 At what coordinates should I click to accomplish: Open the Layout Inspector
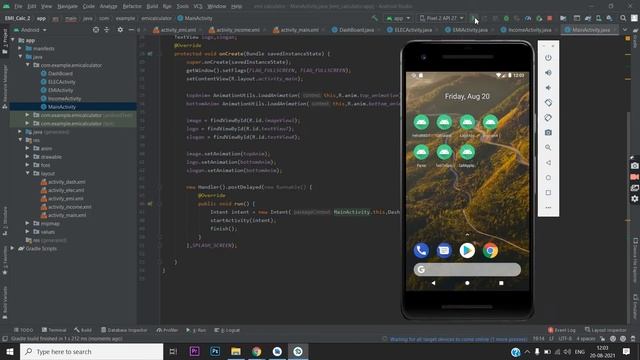click(x=606, y=330)
